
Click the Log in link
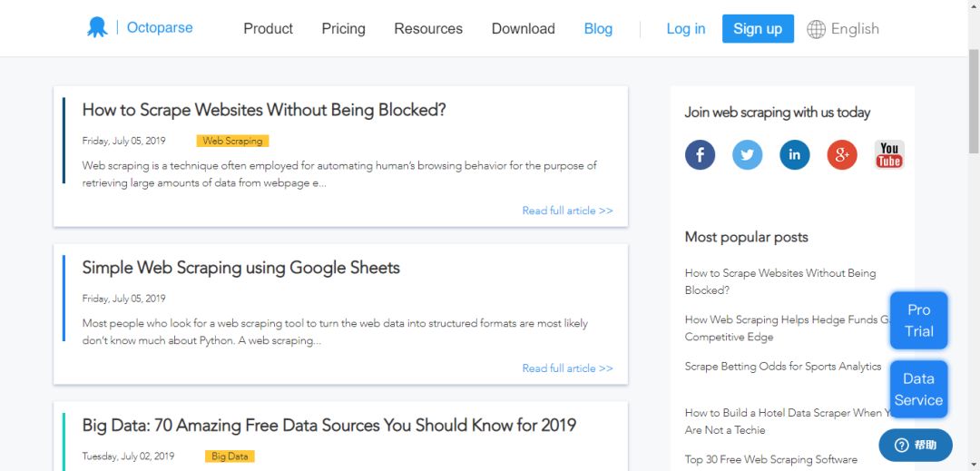click(685, 28)
